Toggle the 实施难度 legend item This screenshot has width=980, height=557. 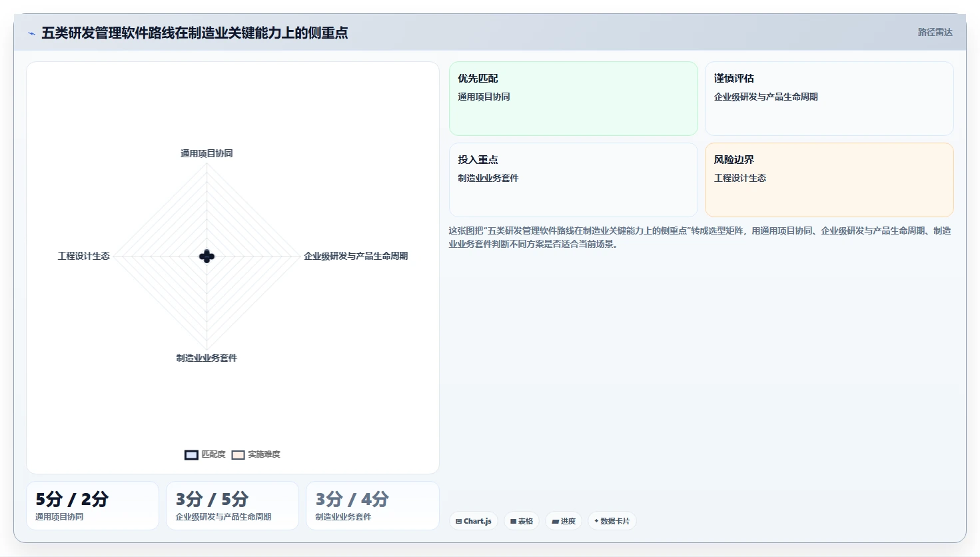(256, 454)
